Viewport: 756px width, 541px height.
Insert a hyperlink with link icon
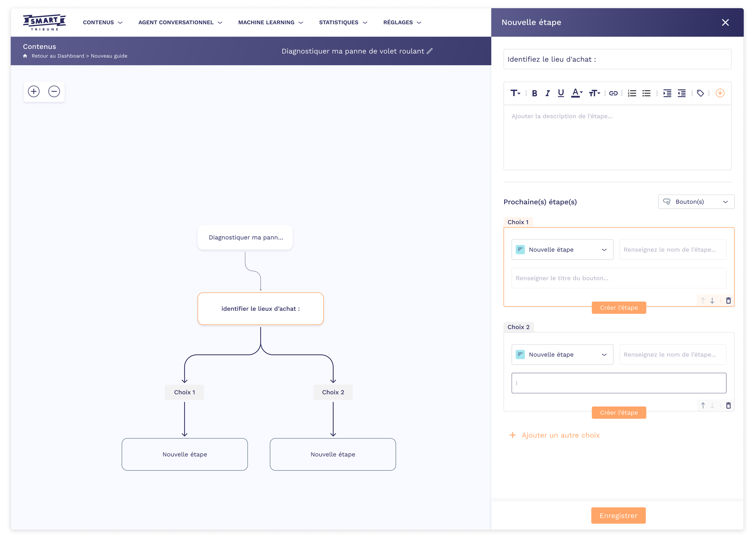coord(613,93)
